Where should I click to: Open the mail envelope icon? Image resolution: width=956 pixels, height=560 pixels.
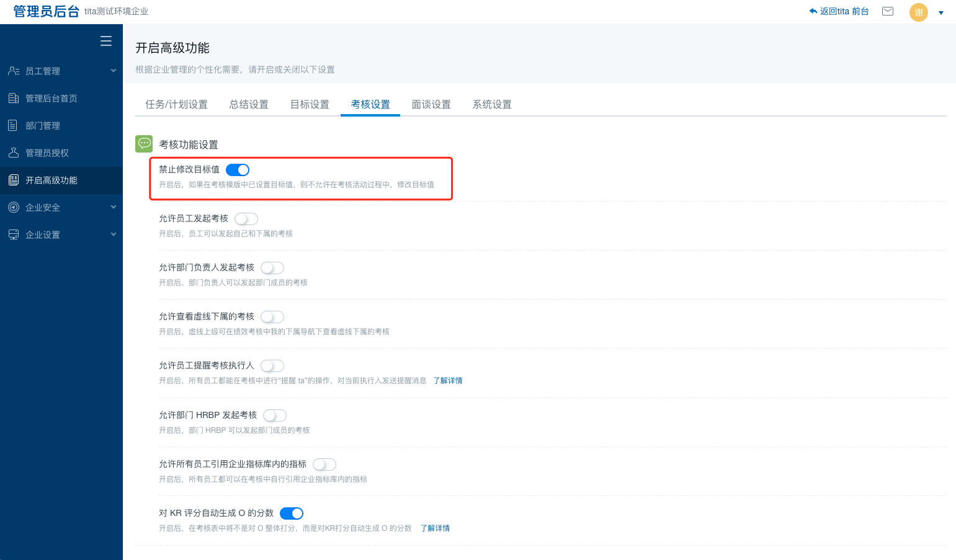click(x=888, y=11)
